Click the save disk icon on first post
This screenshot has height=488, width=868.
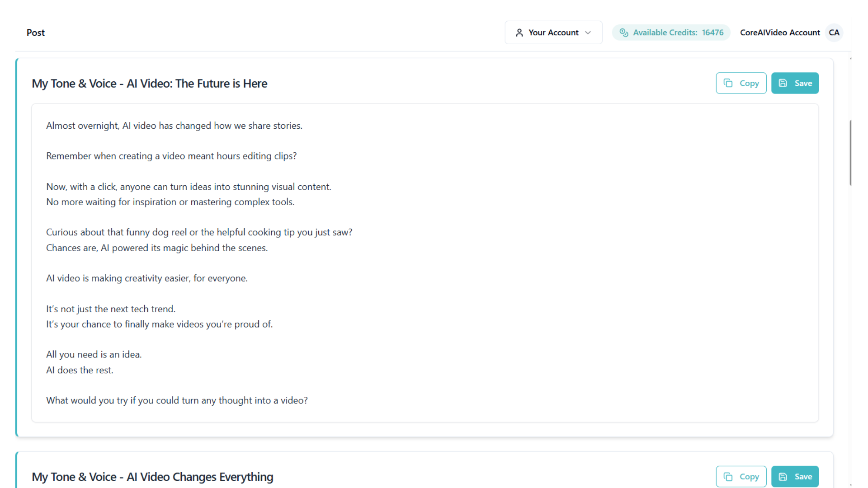pos(783,83)
